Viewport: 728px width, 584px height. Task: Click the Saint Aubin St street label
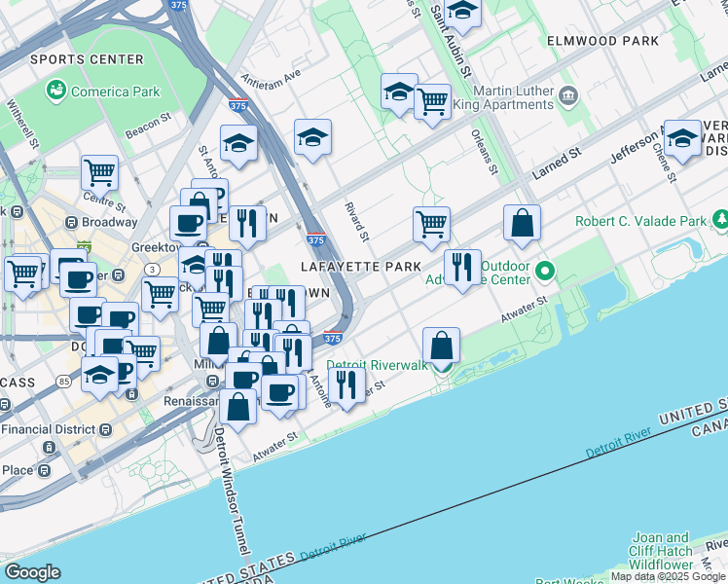(451, 41)
